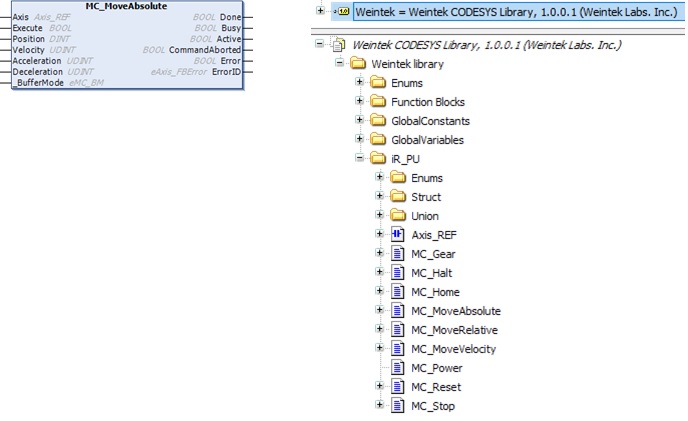The height and width of the screenshot is (421, 688).
Task: Expand the GlobalConstants folder
Action: (359, 121)
